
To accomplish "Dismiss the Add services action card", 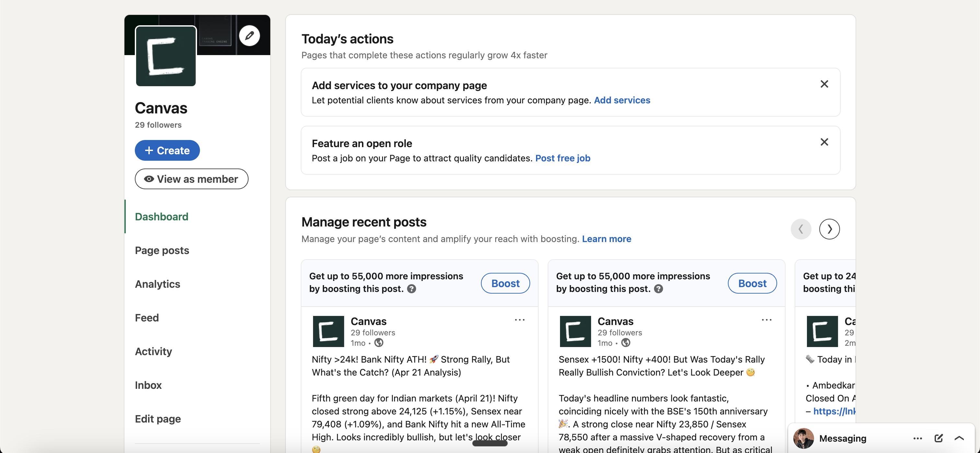I will 824,84.
